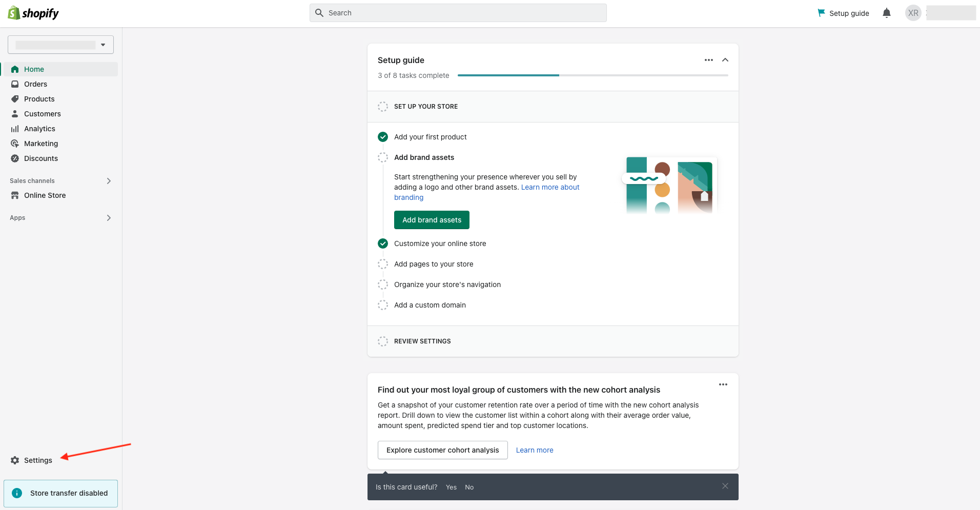Click the Add brand assets button
Viewport: 980px width, 510px height.
tap(432, 220)
